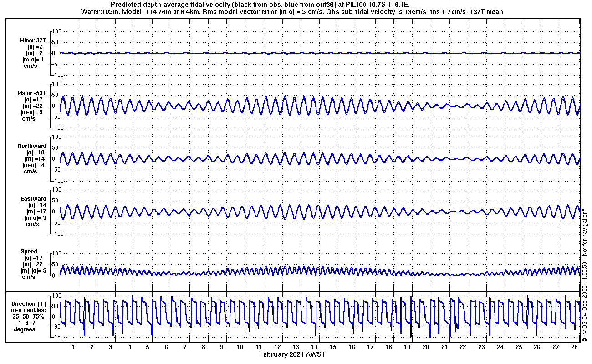
Task: Click the '-50' y-tick of Eastward panel
Action: [57, 222]
